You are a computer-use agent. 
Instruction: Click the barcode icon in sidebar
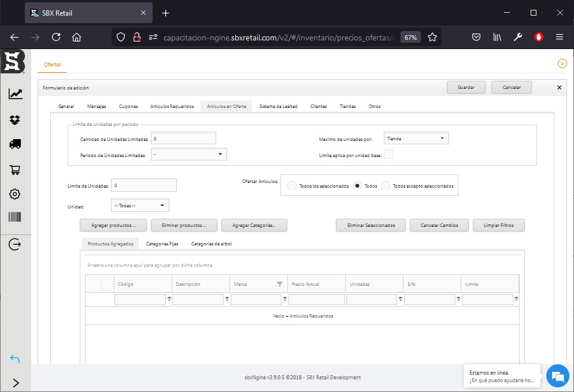(16, 218)
